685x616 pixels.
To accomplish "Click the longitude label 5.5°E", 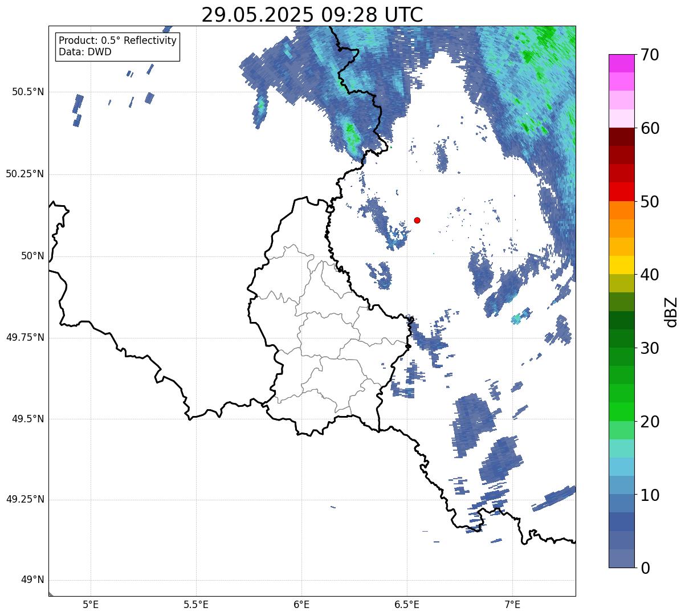I will tap(196, 605).
